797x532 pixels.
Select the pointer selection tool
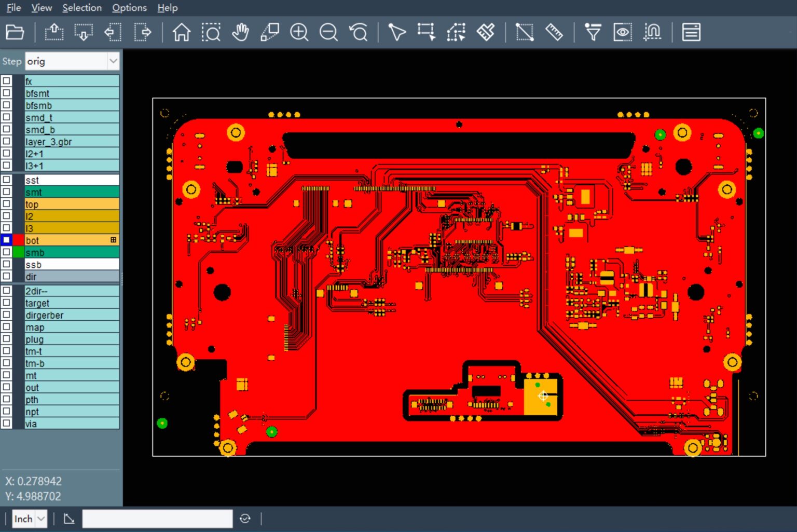point(397,32)
